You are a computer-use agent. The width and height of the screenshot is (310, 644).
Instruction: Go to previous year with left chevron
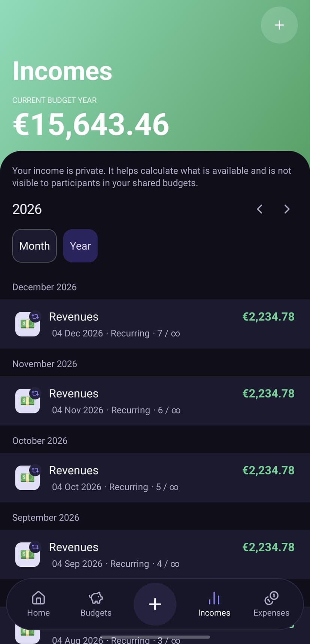(259, 209)
